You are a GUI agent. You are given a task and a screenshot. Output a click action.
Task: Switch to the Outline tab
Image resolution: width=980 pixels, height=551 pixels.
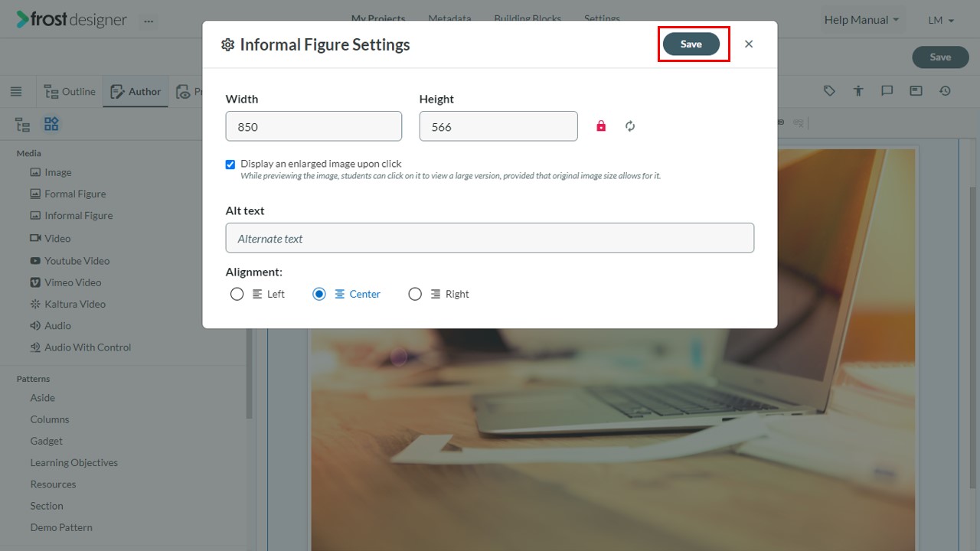pos(70,91)
